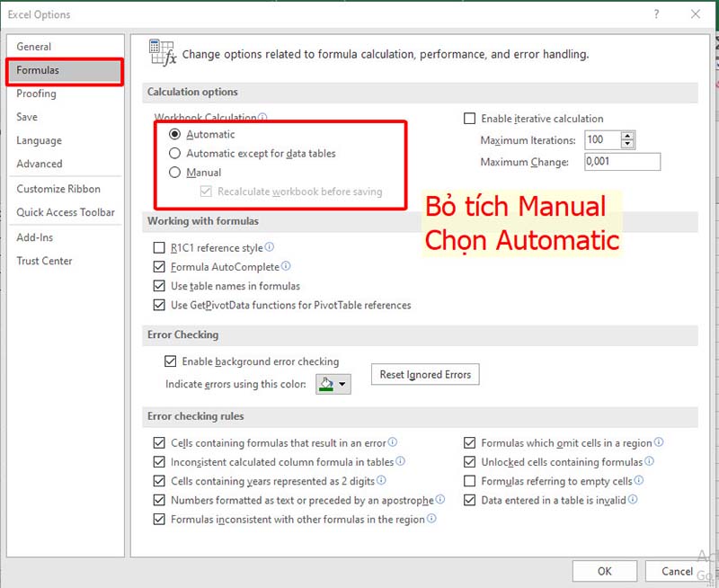Click info icon for numbers formatted as text
719x588 pixels.
[x=440, y=499]
